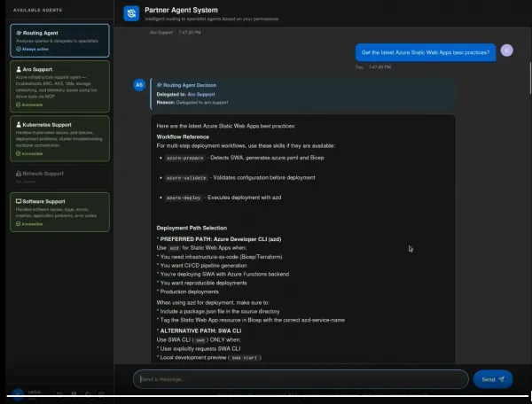Click the Accessible check icon under Aro Support

19,105
